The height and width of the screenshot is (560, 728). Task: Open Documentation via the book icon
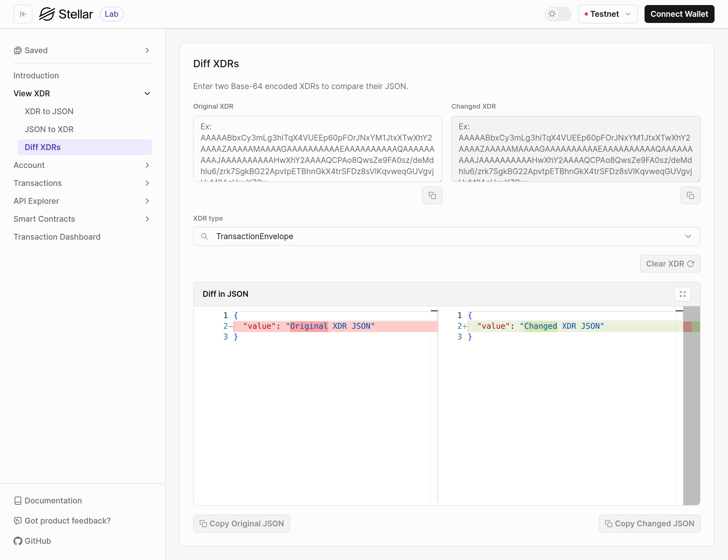pyautogui.click(x=18, y=500)
